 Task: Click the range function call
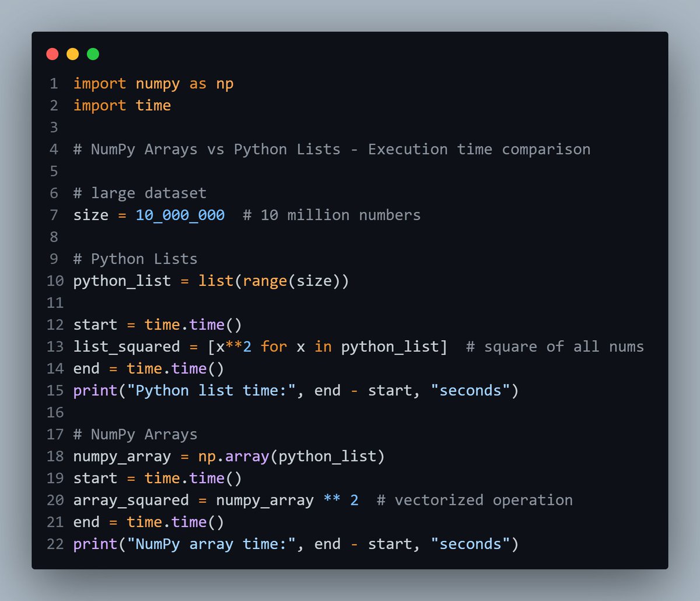pyautogui.click(x=265, y=281)
